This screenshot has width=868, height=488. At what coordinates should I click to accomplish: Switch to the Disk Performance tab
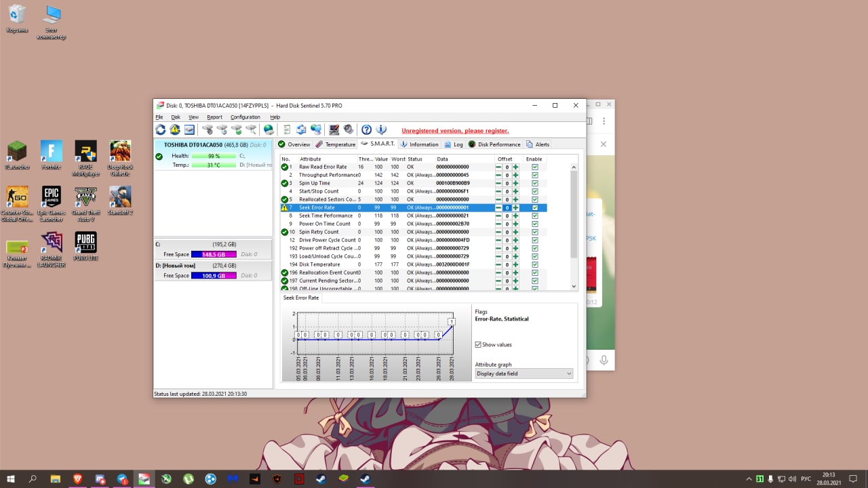coord(494,144)
